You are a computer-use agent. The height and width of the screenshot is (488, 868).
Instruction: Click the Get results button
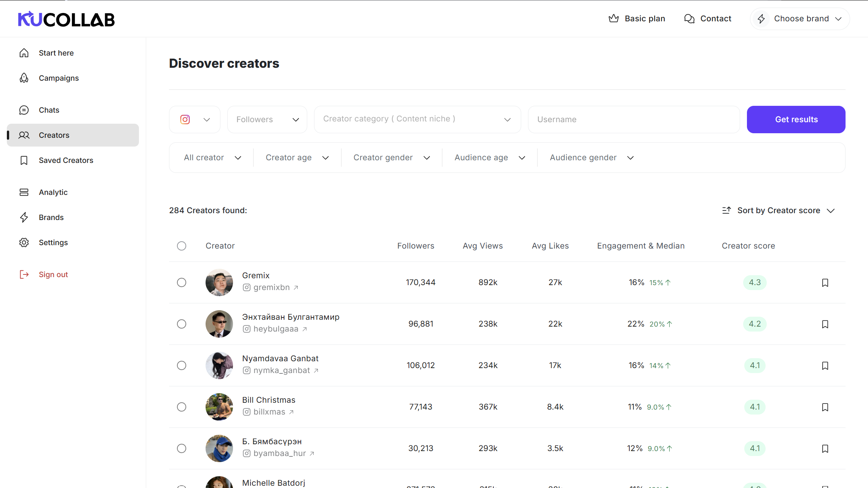click(x=796, y=120)
